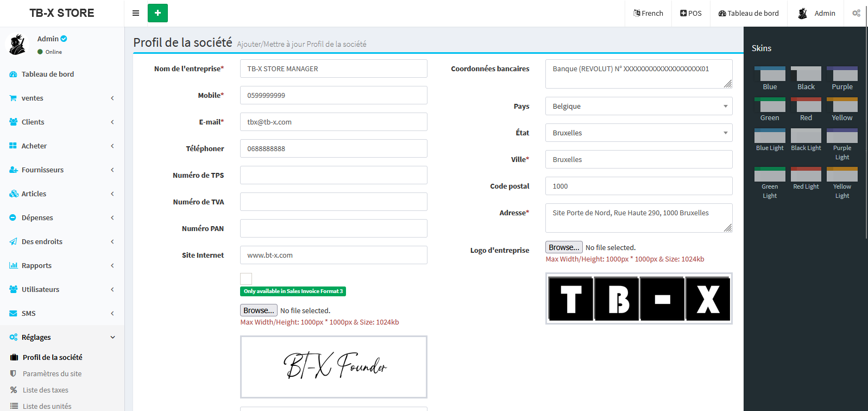This screenshot has height=411, width=868.
Task: Click the Tableau de bord speedometer icon in sidebar
Action: tap(13, 74)
